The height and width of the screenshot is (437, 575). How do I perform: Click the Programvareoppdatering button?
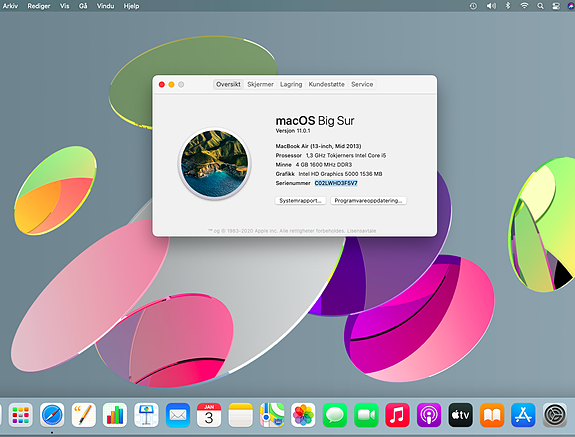368,201
